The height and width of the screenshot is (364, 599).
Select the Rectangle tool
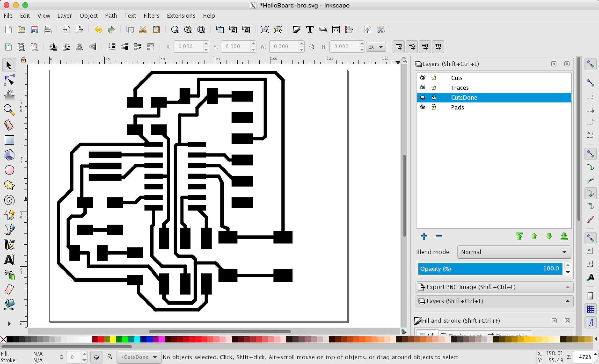[9, 140]
